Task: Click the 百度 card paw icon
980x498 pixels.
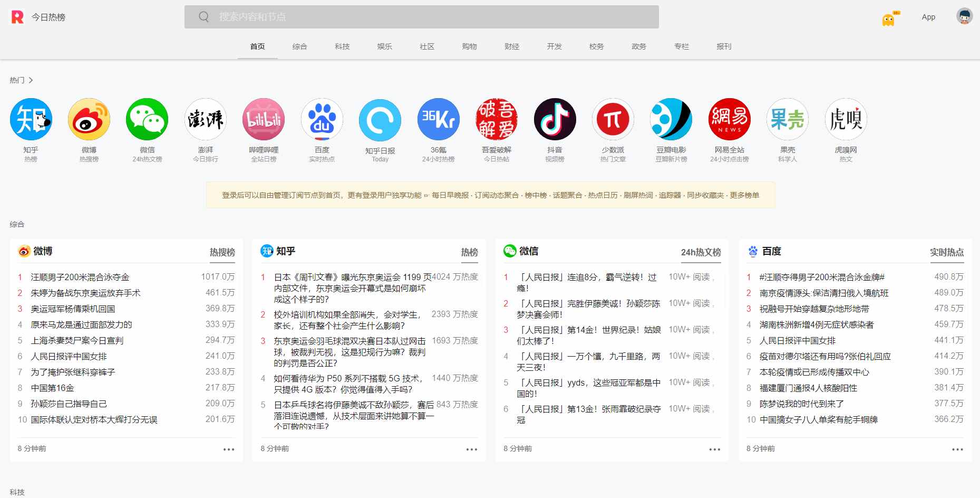Action: [x=753, y=251]
